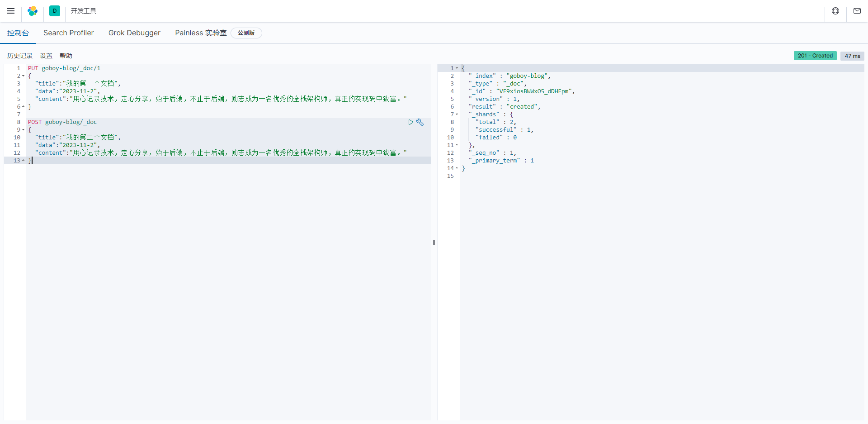
Task: Click the fold end marker at response line 11
Action: [457, 145]
